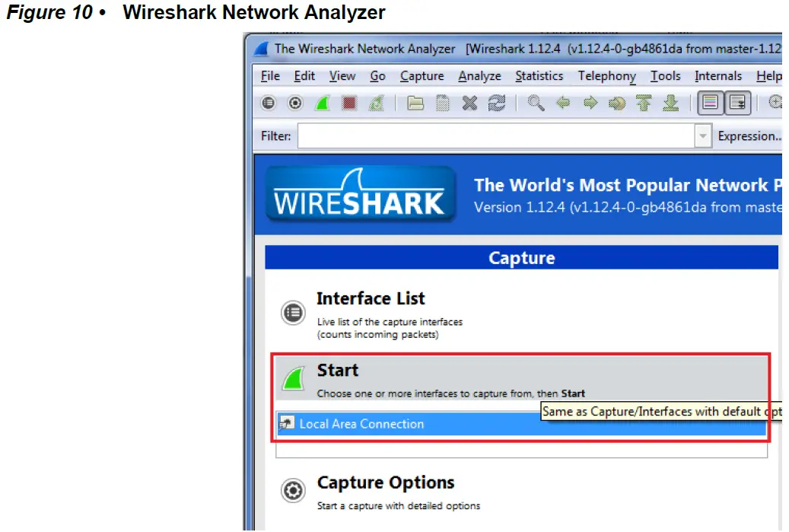Open capture options from the toolbar gear icon
Image resolution: width=789 pixels, height=532 pixels.
(x=295, y=104)
